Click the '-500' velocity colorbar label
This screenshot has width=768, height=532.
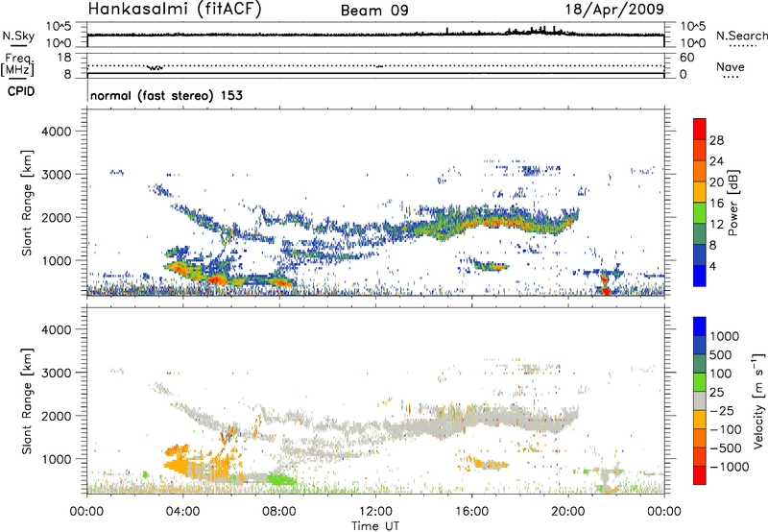click(726, 447)
